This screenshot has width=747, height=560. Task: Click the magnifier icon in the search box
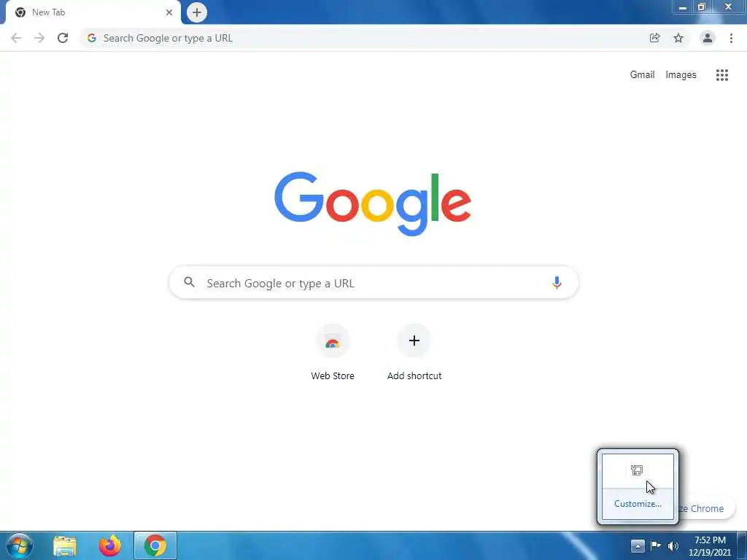click(189, 282)
